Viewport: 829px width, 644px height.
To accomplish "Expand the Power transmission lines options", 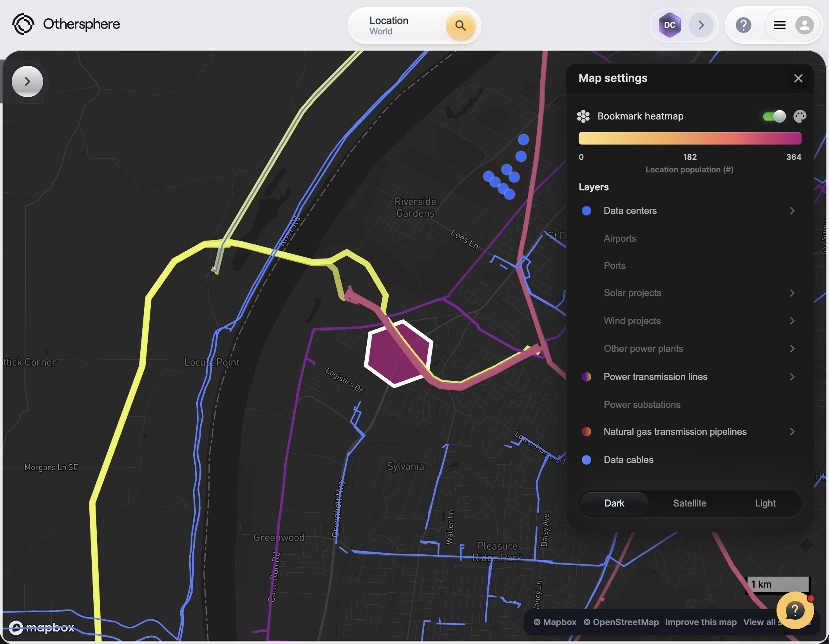I will [792, 377].
